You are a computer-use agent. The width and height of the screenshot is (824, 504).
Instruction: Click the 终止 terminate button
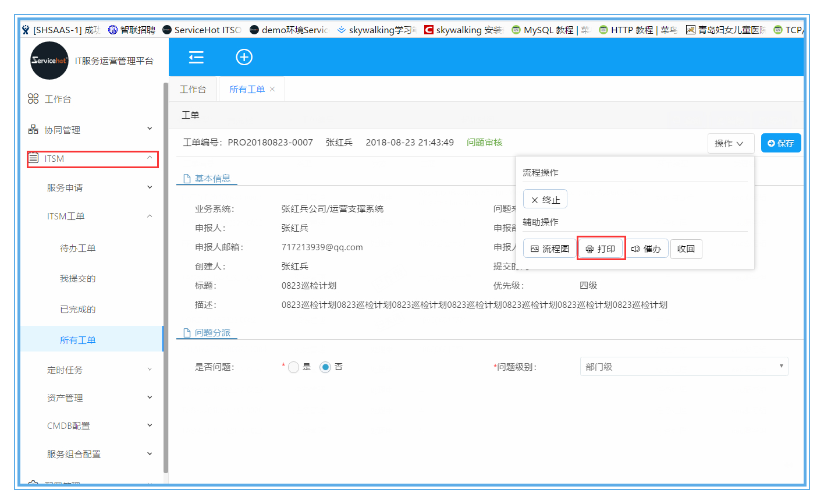click(x=545, y=200)
